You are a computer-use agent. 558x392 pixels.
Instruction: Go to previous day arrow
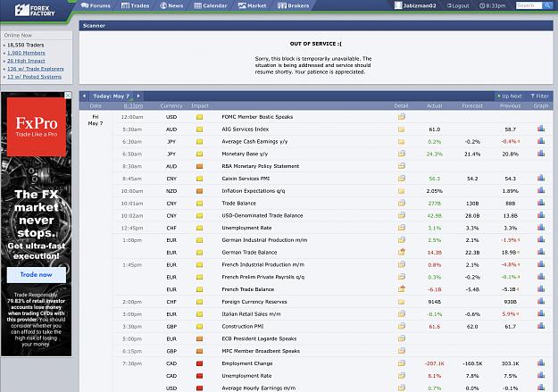pyautogui.click(x=84, y=96)
